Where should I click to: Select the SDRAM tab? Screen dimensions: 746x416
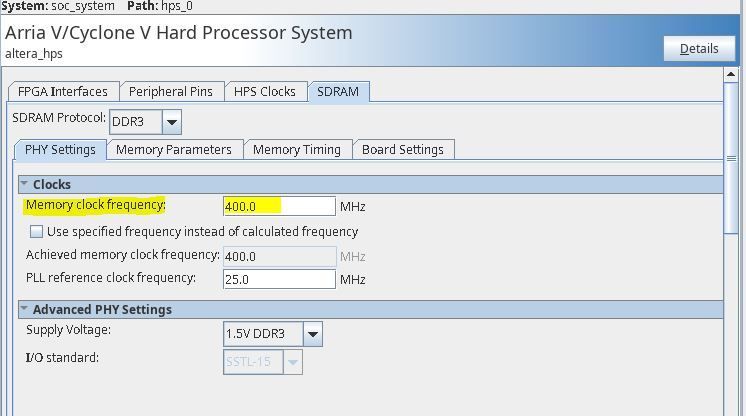click(338, 91)
